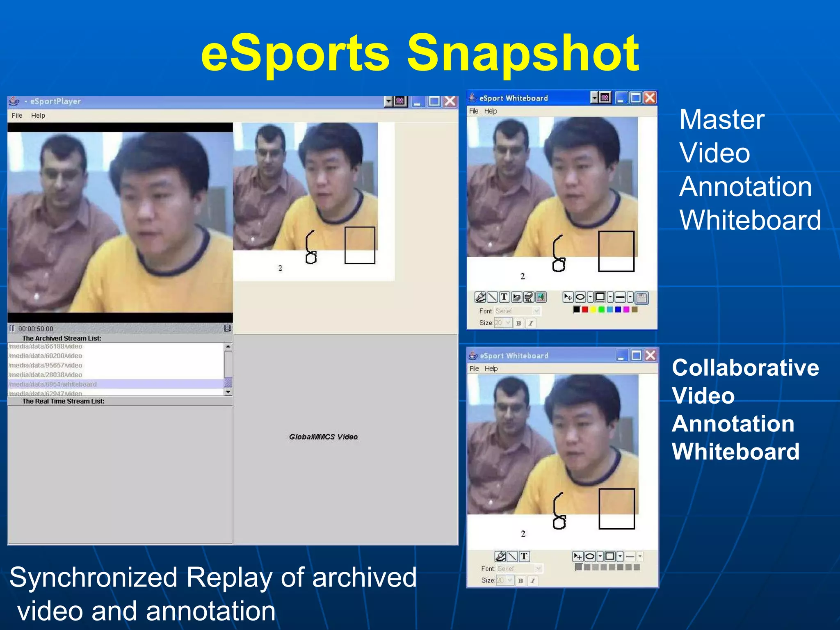This screenshot has height=630, width=840.
Task: Select the ellipse tool in collaborative whiteboard
Action: [x=590, y=557]
